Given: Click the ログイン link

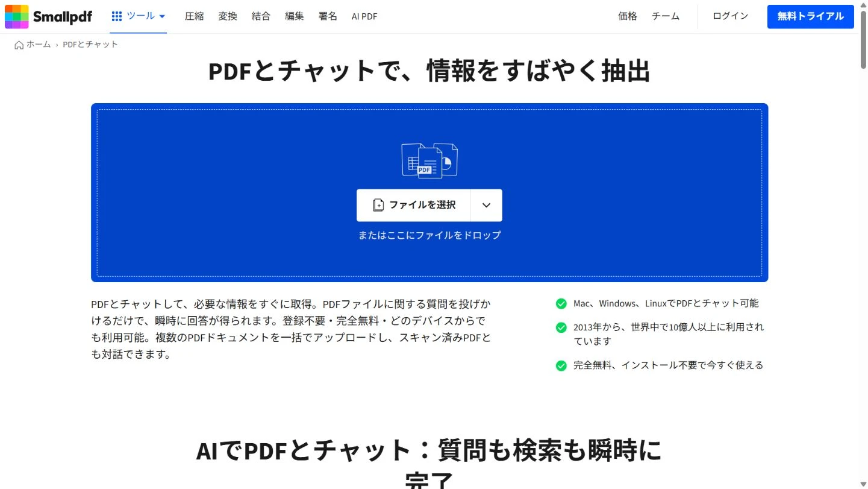Looking at the screenshot, I should coord(731,16).
